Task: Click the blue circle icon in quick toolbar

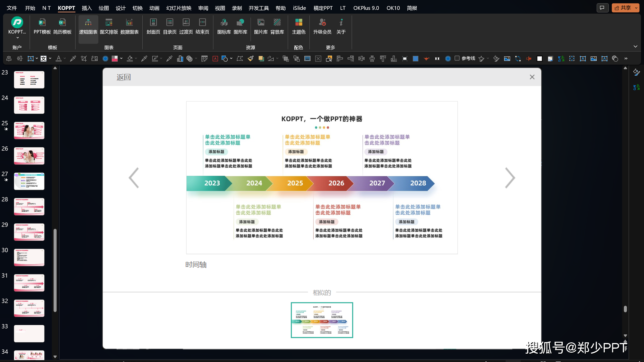Action: tap(105, 59)
